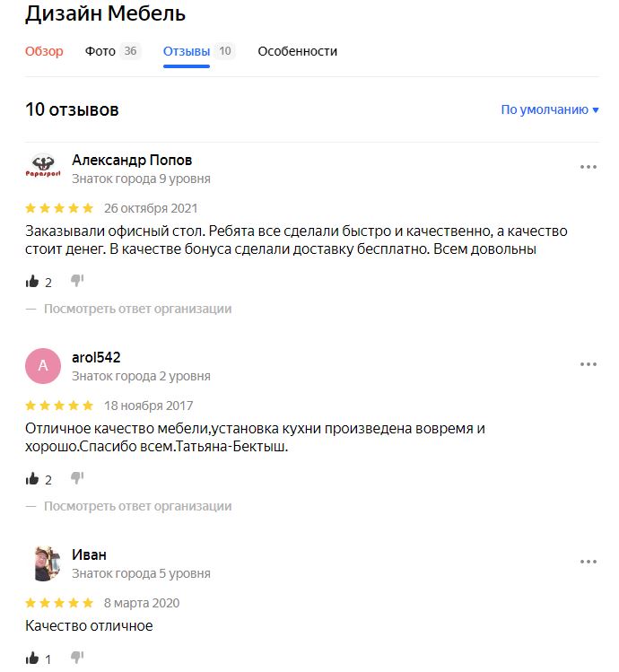Screen dimensions: 619x672
Task: Like Александр Попов's review with thumbs up
Action: click(x=32, y=282)
